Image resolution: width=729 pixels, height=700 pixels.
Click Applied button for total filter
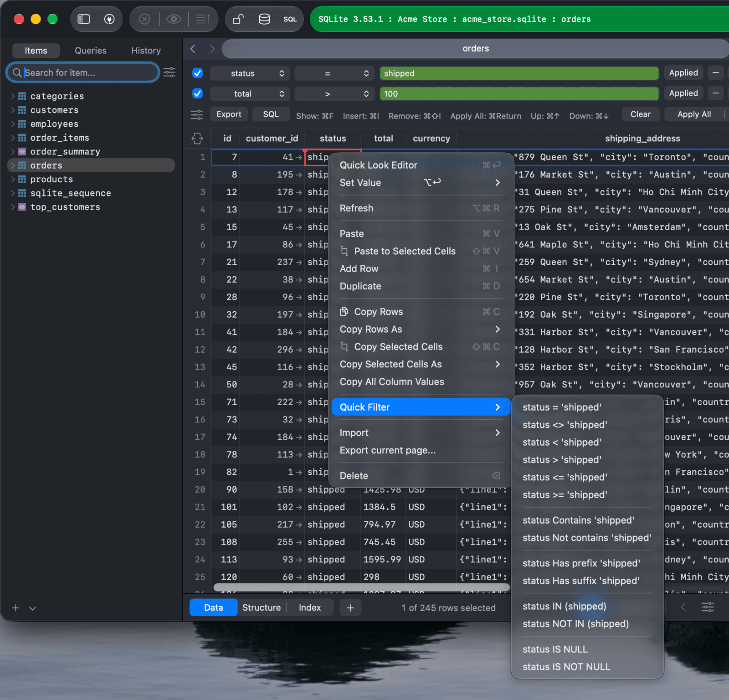(x=683, y=93)
